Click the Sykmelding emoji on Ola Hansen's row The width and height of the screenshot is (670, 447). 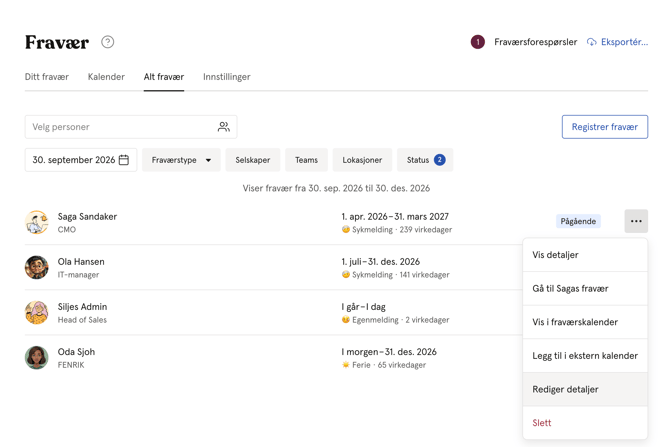(346, 274)
